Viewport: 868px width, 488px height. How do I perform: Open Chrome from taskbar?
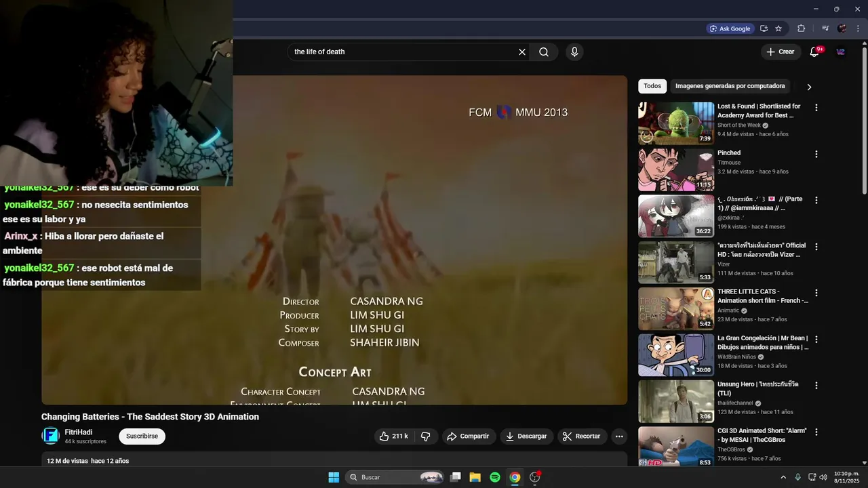[515, 477]
